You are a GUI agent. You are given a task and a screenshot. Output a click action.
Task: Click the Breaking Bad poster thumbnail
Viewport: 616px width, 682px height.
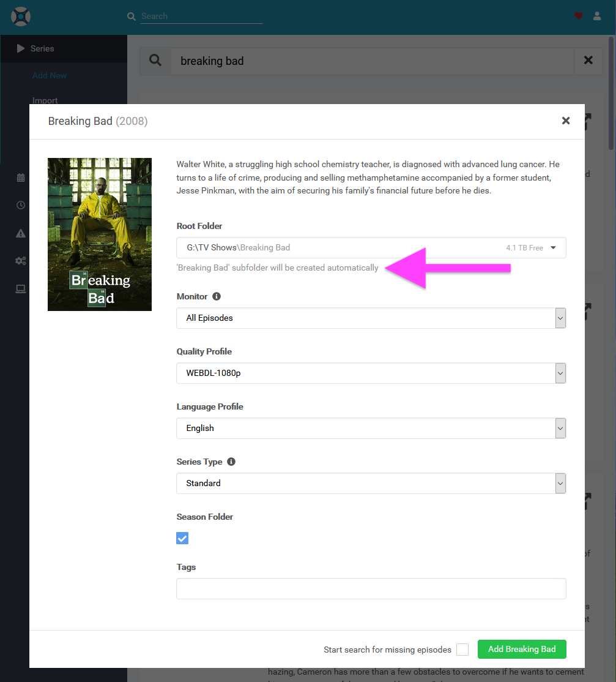[99, 234]
